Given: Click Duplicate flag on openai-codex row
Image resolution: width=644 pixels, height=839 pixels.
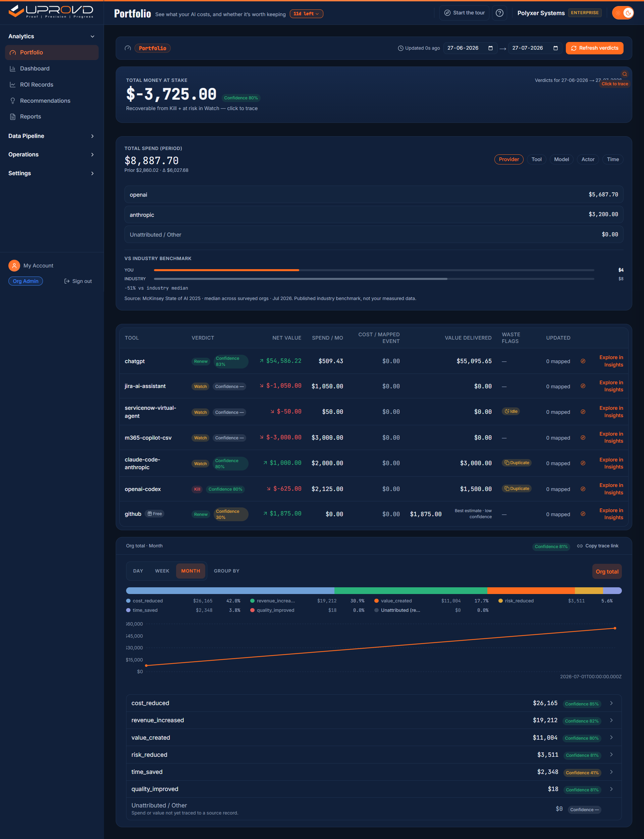Looking at the screenshot, I should point(517,489).
